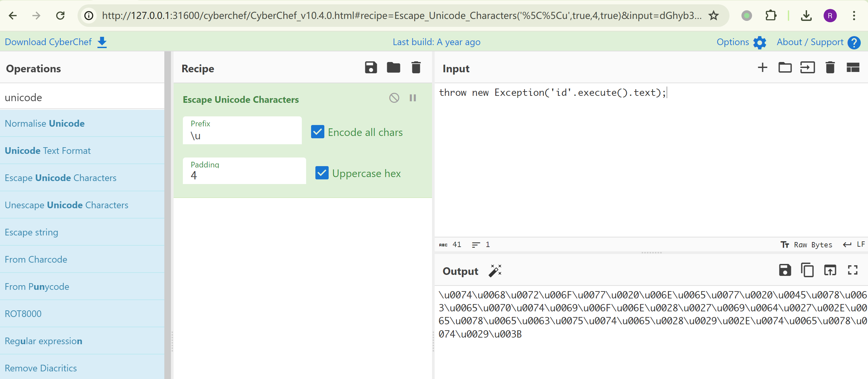Viewport: 868px width, 379px height.
Task: Add a new input tab
Action: click(x=762, y=68)
